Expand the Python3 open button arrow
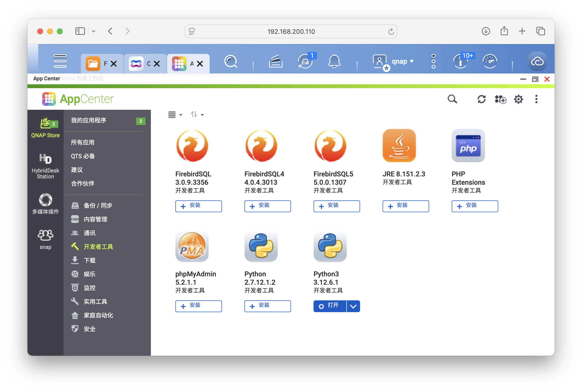The image size is (582, 392). click(353, 306)
